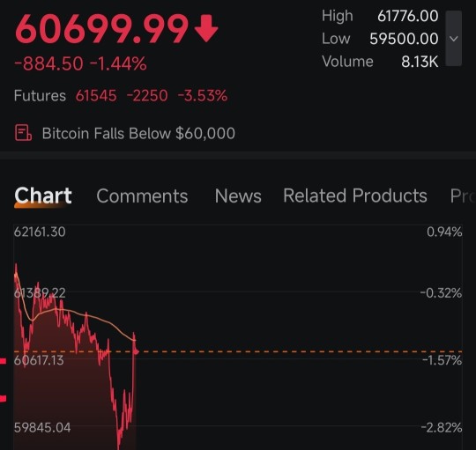
Task: Click the -2.82% percentage axis label
Action: coord(442,428)
